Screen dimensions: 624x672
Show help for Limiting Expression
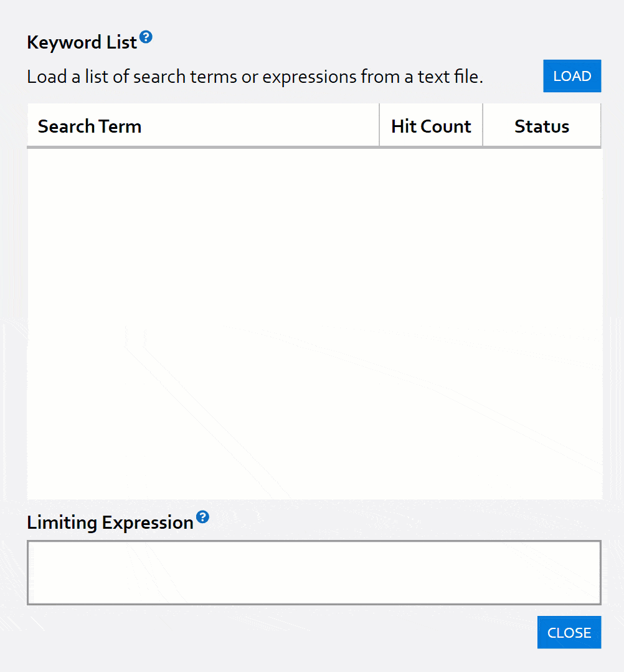(202, 517)
